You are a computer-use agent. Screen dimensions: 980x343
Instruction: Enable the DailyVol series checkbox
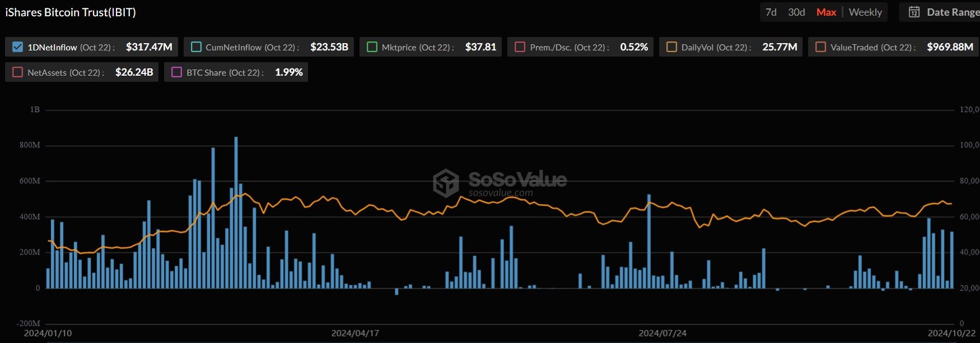(x=671, y=47)
